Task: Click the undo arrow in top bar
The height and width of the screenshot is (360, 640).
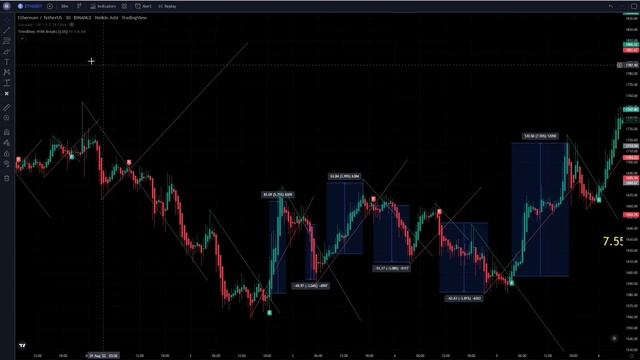Action: (x=611, y=6)
